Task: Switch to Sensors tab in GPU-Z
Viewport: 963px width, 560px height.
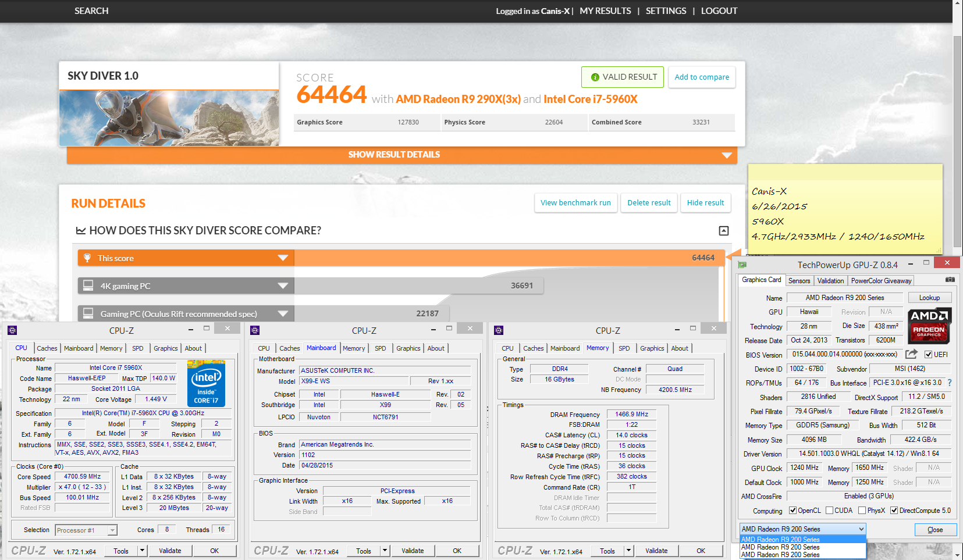Action: [x=799, y=281]
